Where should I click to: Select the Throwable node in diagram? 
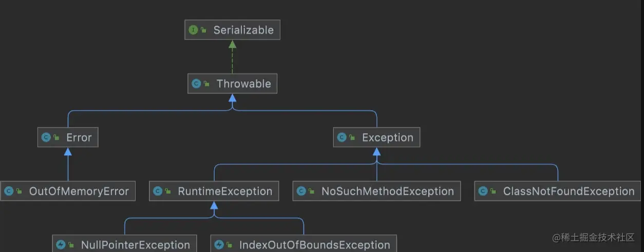(243, 84)
